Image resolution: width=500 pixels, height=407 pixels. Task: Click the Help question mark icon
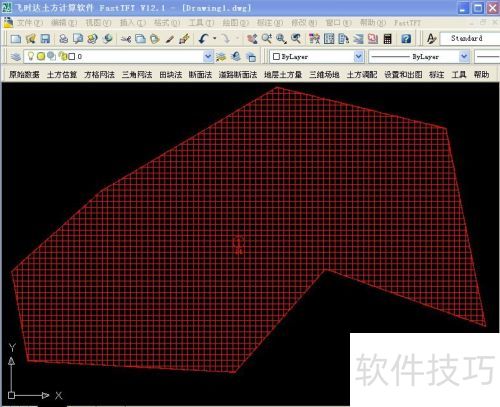[406, 39]
